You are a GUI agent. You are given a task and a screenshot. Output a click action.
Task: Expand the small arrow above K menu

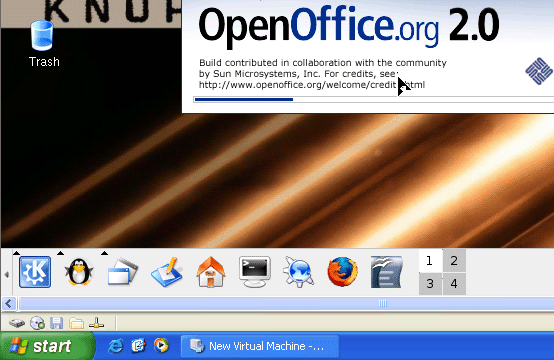(x=16, y=253)
